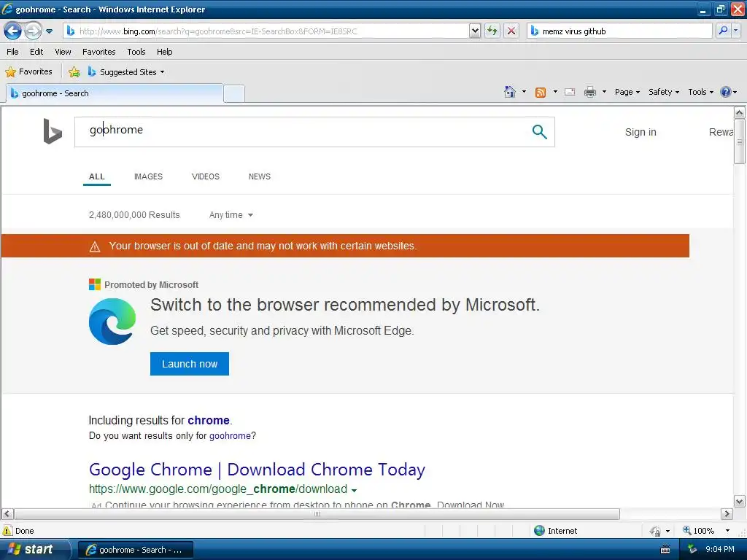Click the keyboard icon in system tray
Image resolution: width=747 pixels, height=560 pixels.
point(665,550)
